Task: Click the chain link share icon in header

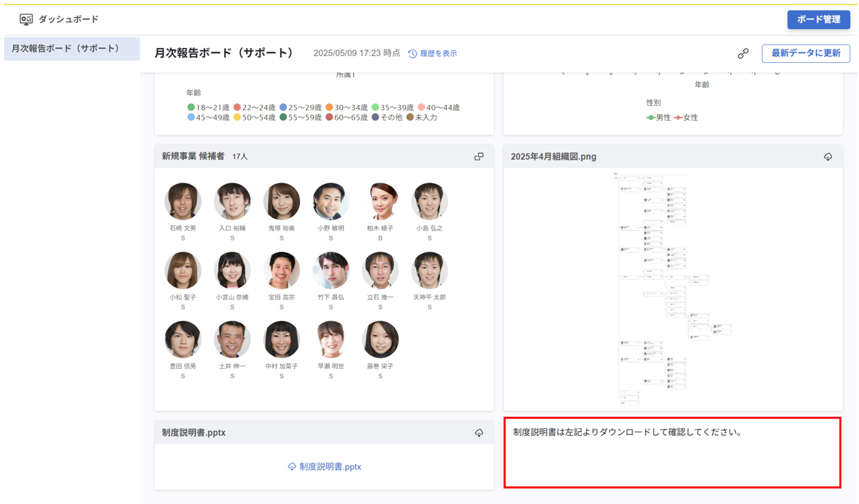Action: pyautogui.click(x=743, y=52)
